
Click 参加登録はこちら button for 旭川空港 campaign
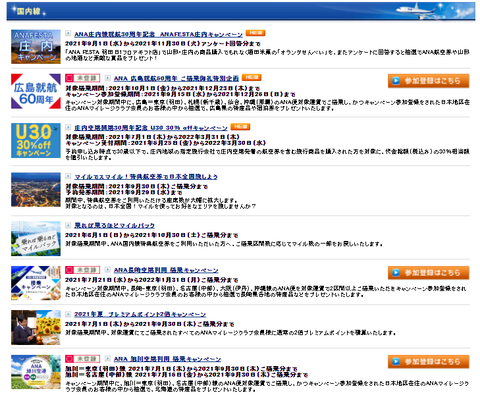428,362
